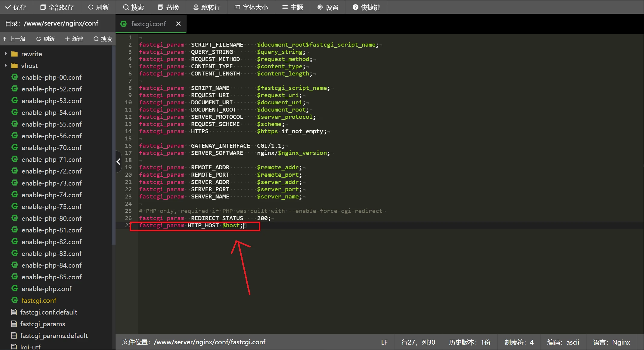
Task: Collapse the file sidebar with arrow handle
Action: tap(118, 162)
